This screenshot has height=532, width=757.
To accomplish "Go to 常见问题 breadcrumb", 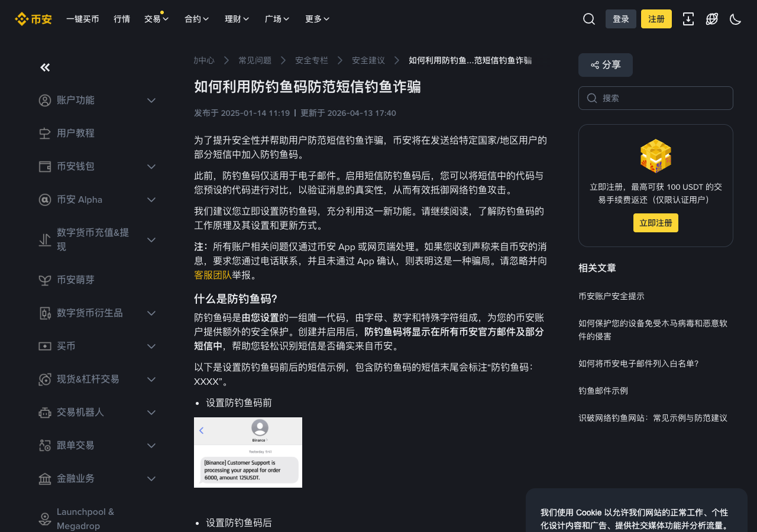I will click(x=255, y=60).
